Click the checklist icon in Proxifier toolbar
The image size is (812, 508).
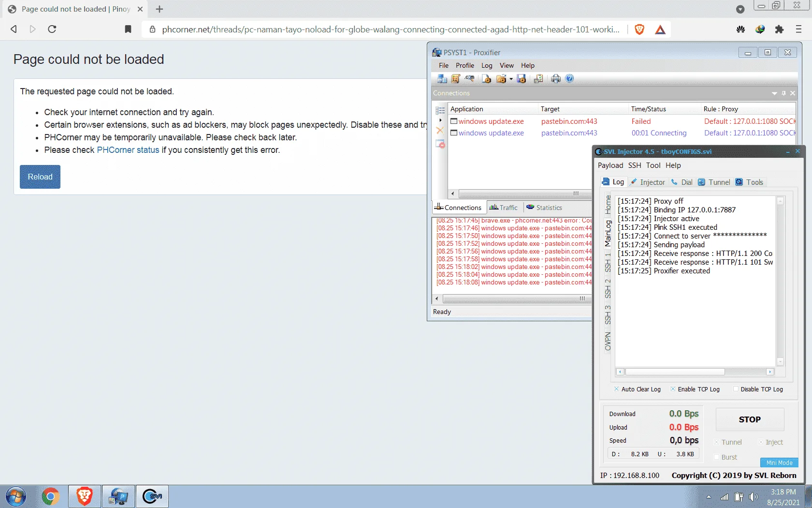pos(538,79)
